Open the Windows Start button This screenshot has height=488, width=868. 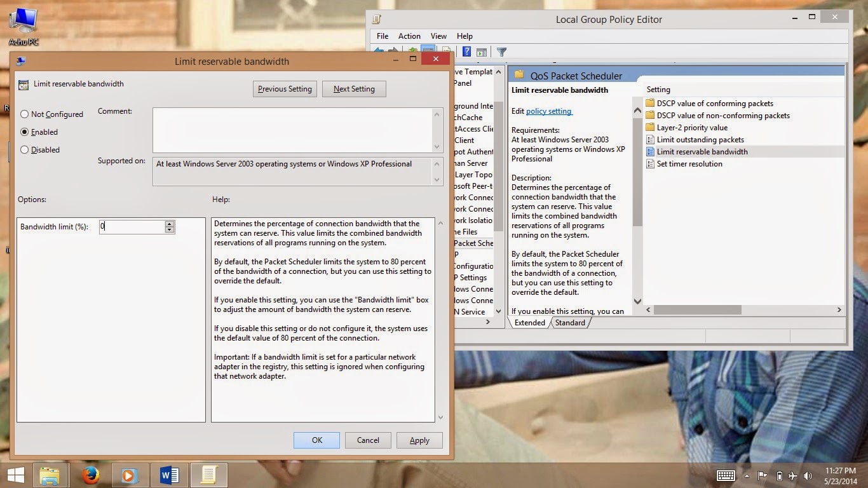(15, 475)
